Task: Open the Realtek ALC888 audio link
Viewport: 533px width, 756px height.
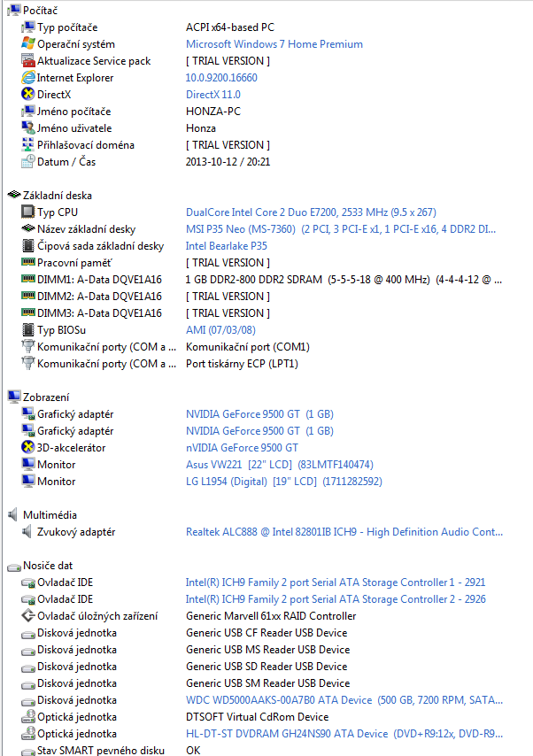Action: tap(344, 532)
